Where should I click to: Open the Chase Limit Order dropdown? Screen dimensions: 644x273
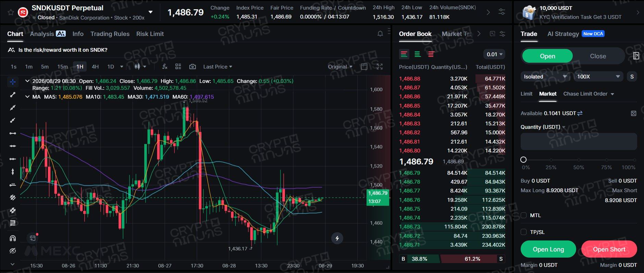(x=589, y=94)
